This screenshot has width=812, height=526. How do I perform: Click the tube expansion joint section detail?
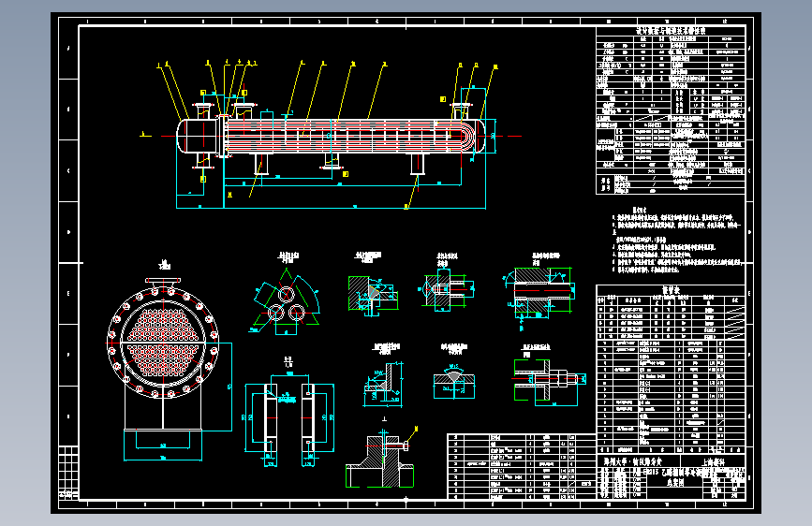tap(539, 293)
